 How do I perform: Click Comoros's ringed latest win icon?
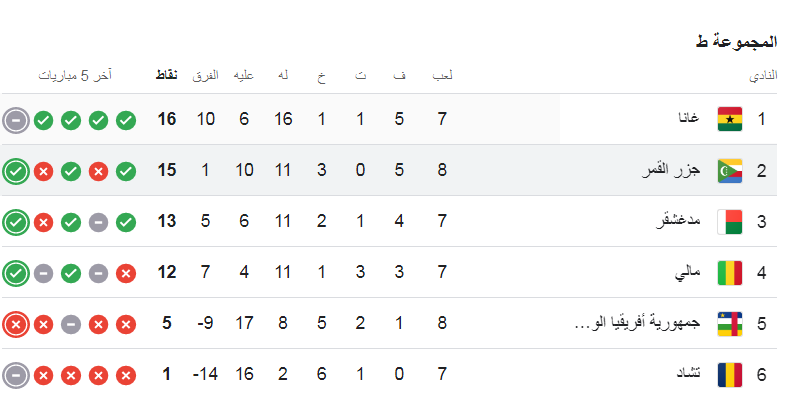[x=15, y=171]
